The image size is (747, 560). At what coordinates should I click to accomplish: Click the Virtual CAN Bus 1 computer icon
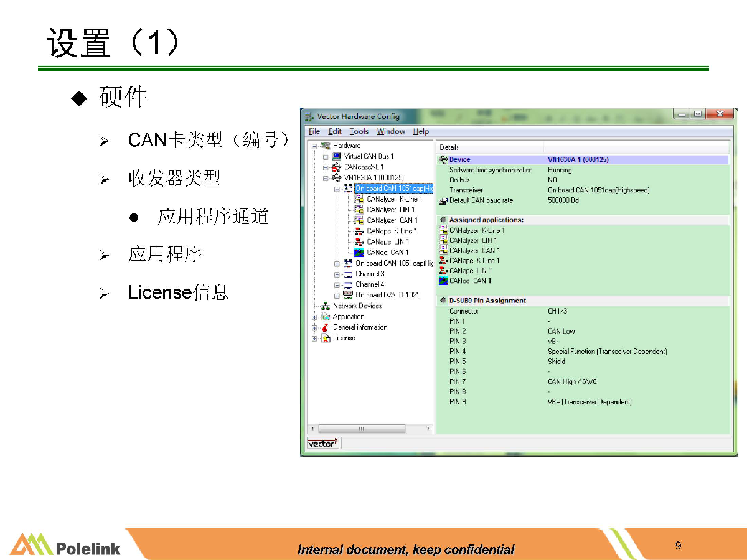click(337, 156)
